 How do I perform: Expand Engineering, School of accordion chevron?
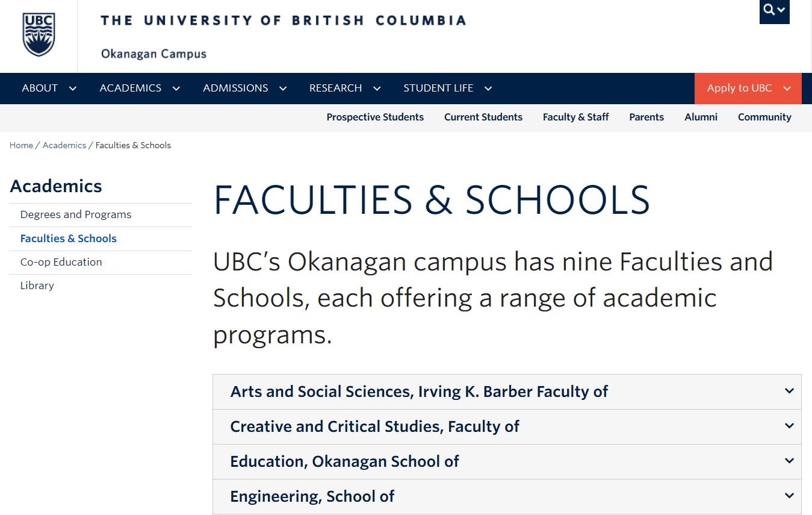tap(789, 496)
